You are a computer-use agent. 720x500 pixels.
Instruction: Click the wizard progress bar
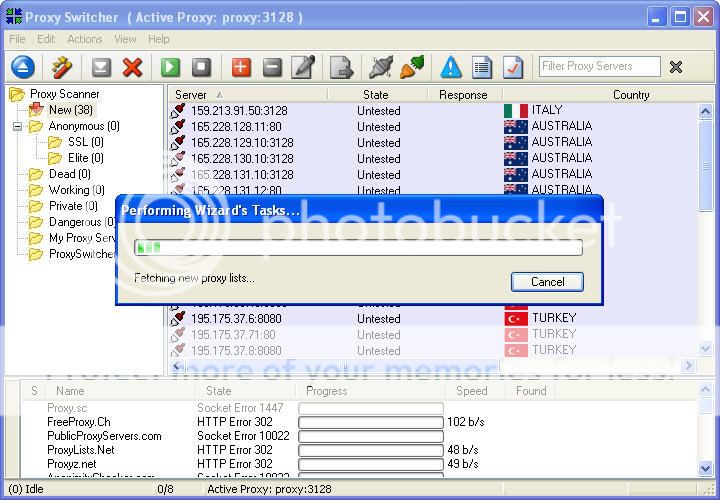pyautogui.click(x=358, y=248)
